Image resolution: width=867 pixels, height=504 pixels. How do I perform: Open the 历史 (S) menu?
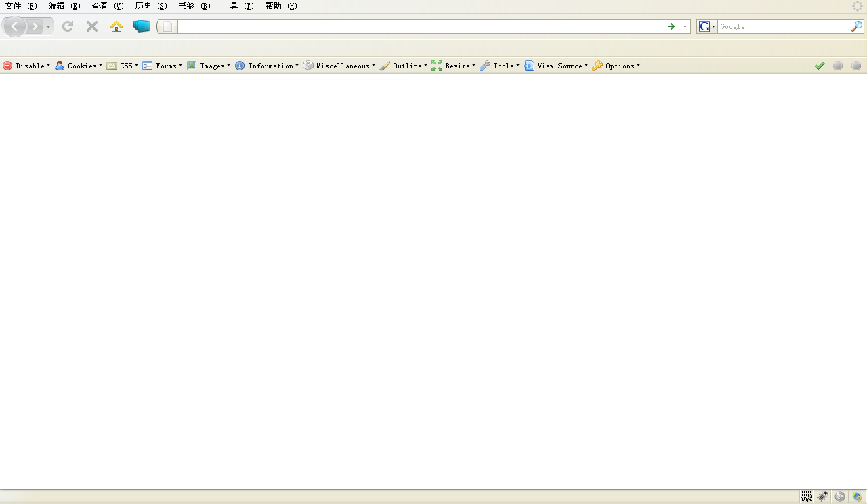(151, 6)
